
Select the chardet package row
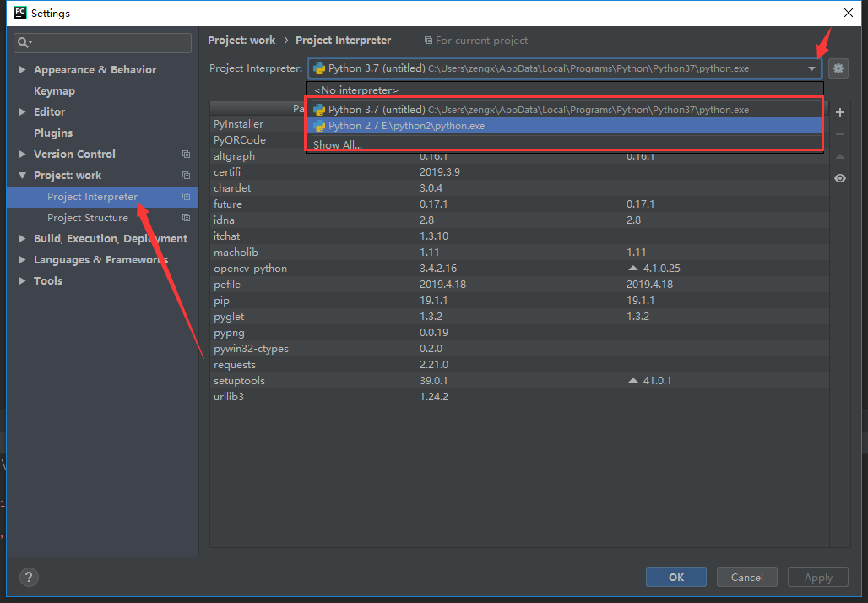click(519, 188)
